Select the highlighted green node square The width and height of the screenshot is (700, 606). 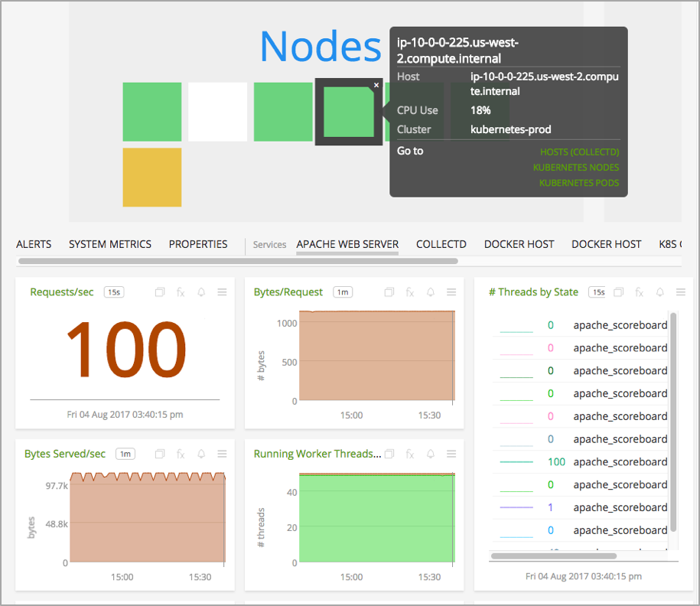coord(349,112)
